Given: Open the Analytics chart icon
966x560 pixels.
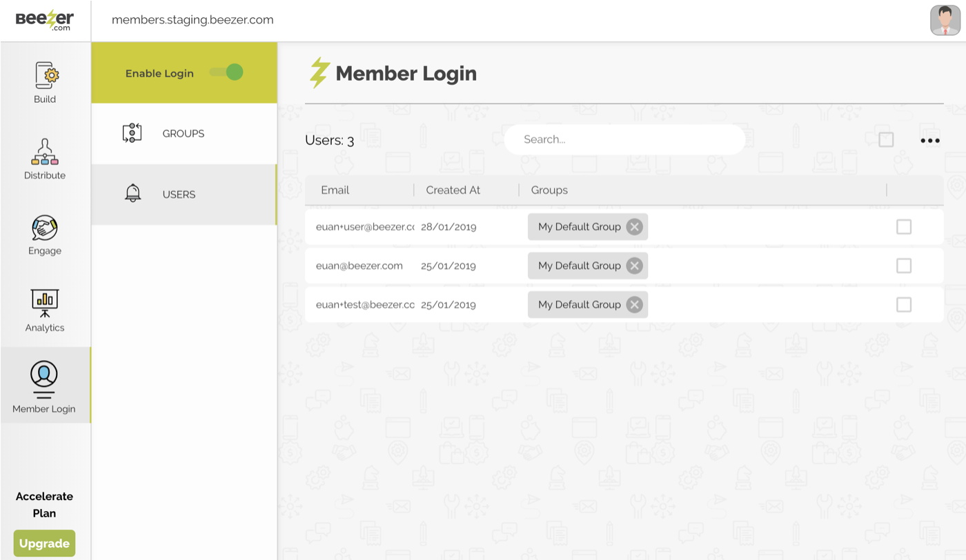Looking at the screenshot, I should (x=45, y=303).
